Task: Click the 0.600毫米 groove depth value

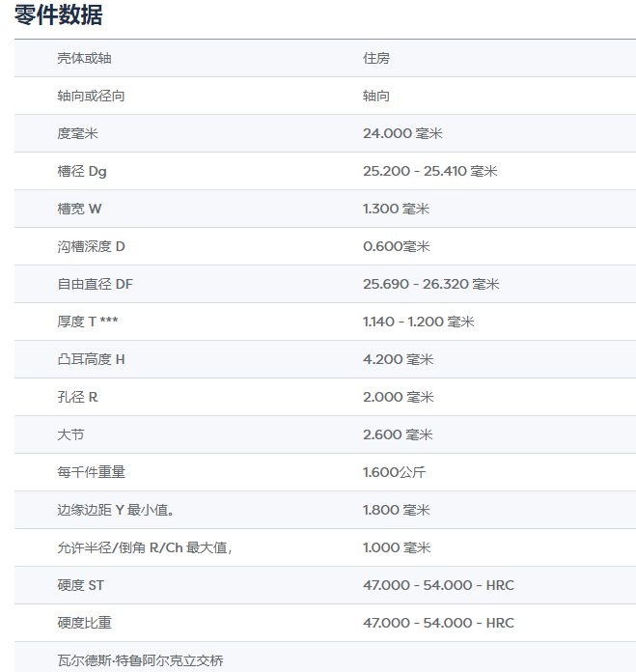Action: 396,246
